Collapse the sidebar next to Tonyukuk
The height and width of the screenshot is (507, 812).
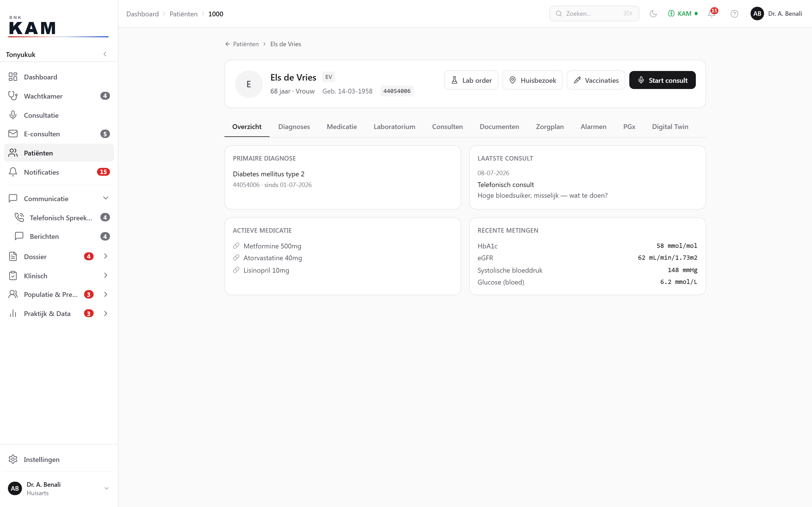(105, 54)
